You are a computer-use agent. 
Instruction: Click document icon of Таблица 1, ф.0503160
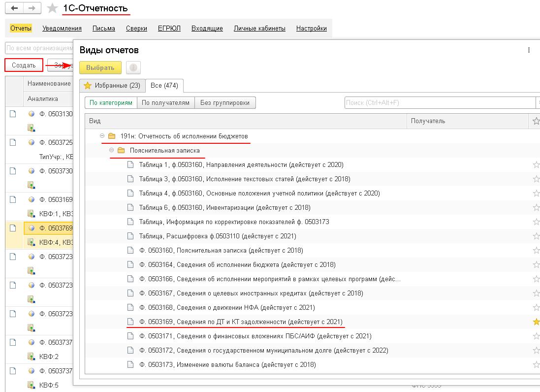(130, 164)
